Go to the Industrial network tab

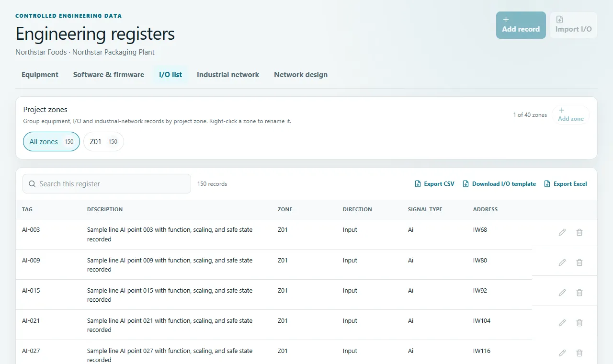(x=228, y=75)
